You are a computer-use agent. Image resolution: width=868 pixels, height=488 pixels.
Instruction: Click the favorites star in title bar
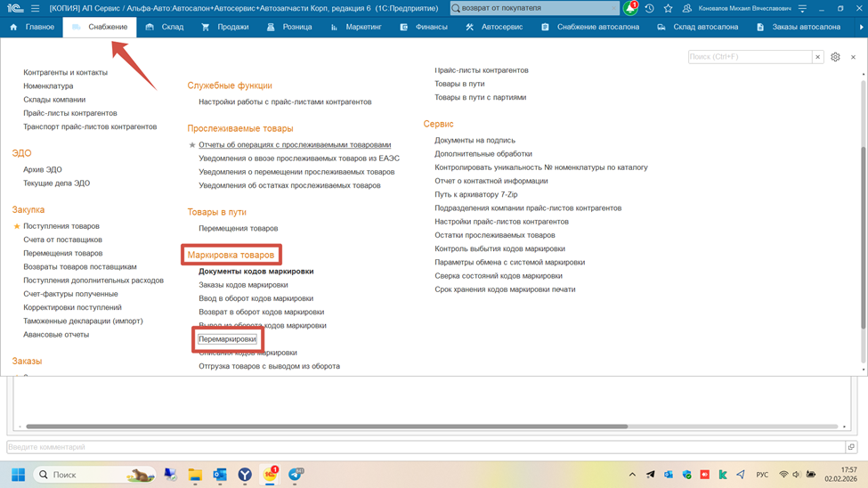click(668, 8)
